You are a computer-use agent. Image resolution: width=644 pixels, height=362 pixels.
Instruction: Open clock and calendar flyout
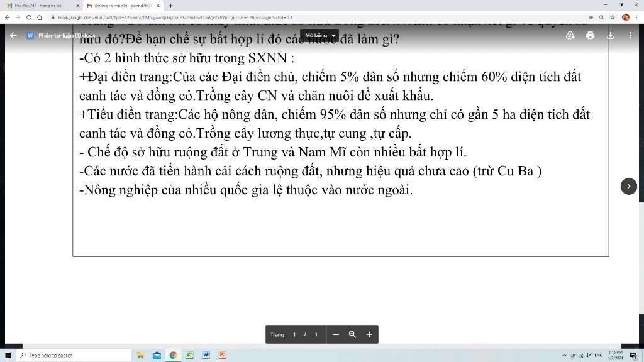pyautogui.click(x=615, y=356)
